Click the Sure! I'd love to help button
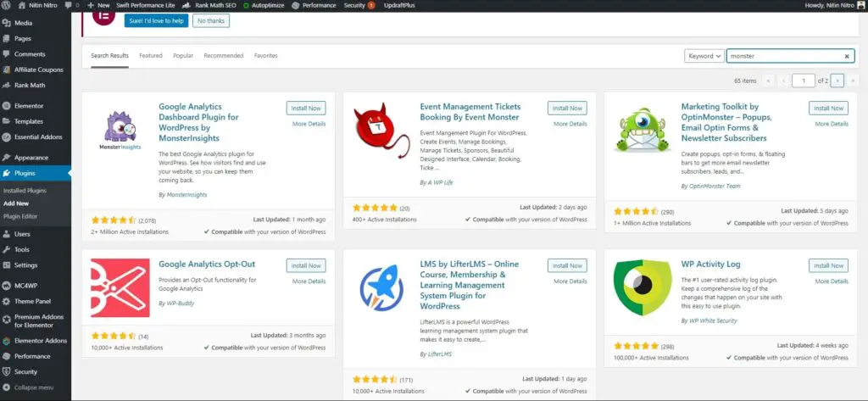This screenshot has width=868, height=401. (156, 21)
